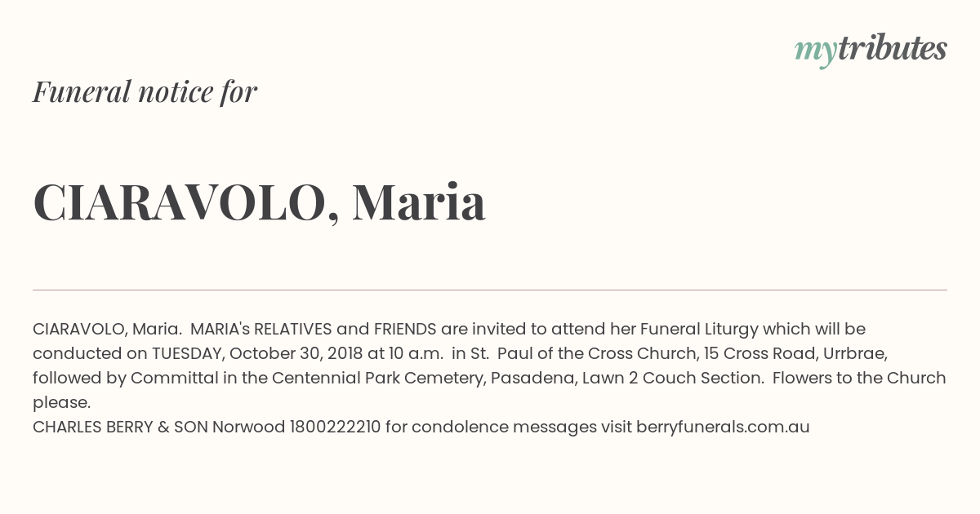
Task: Click "Centennial Park Cemetery" in the notice
Action: [375, 379]
